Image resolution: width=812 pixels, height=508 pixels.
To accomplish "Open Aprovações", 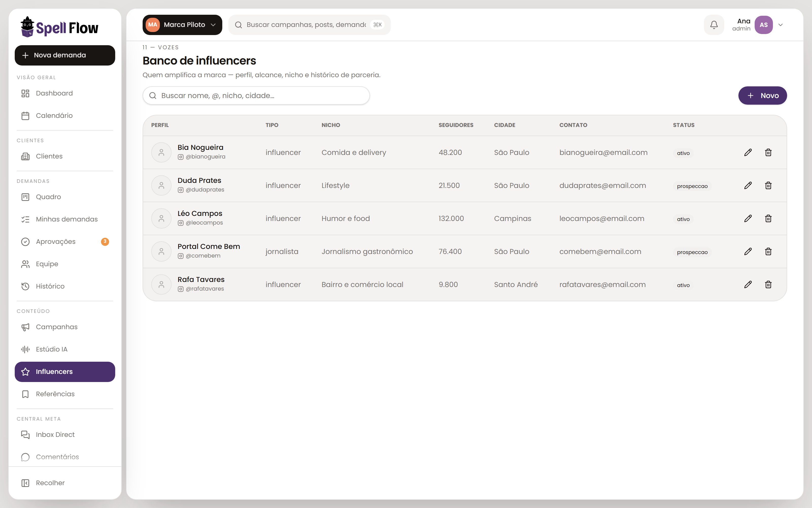I will tap(65, 242).
